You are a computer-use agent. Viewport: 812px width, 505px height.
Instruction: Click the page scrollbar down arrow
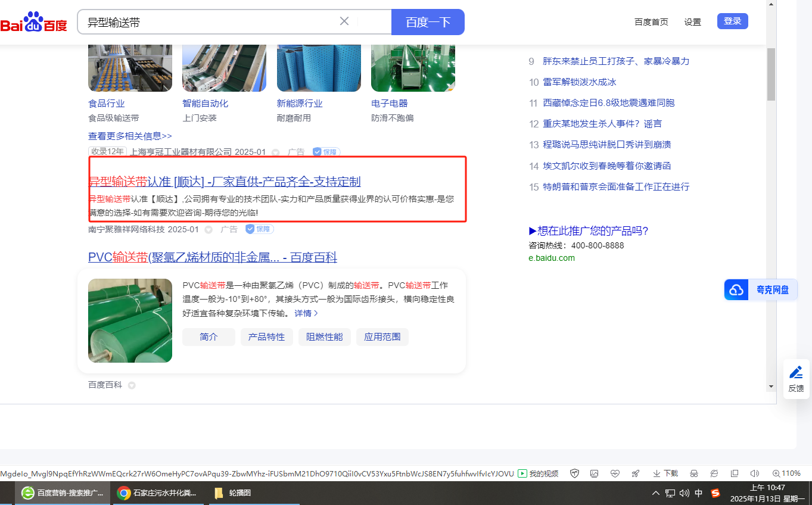pyautogui.click(x=771, y=386)
